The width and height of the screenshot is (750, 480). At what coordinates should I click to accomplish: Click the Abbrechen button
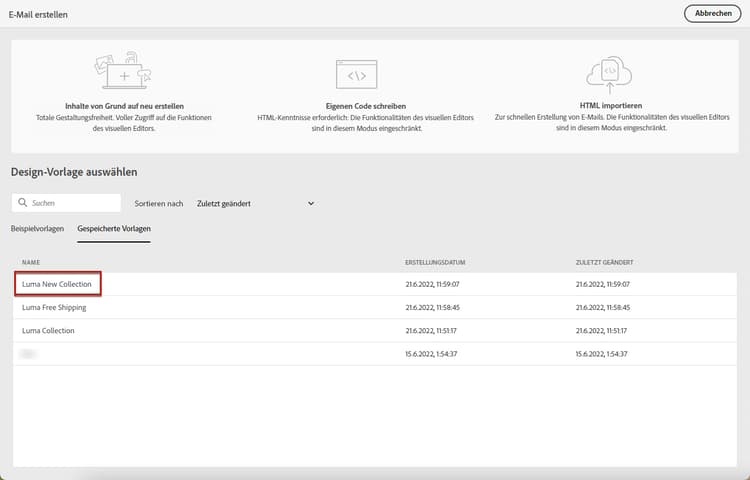[713, 13]
